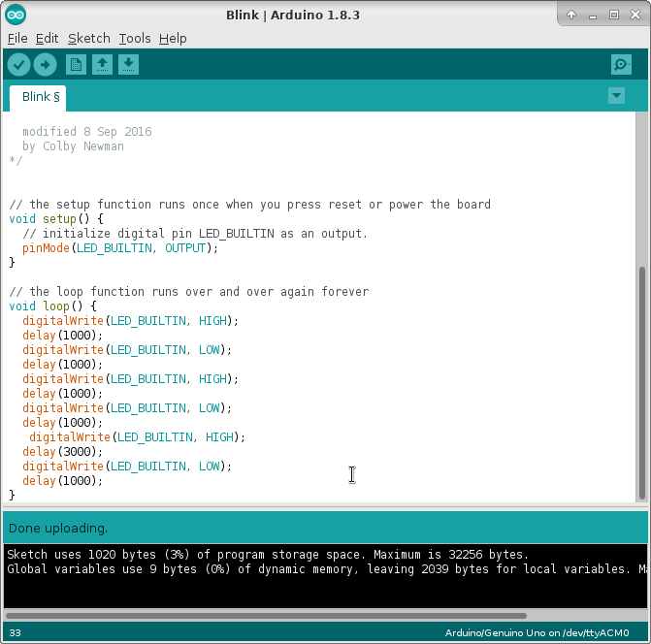Open the Edit menu
The width and height of the screenshot is (651, 644).
tap(47, 39)
